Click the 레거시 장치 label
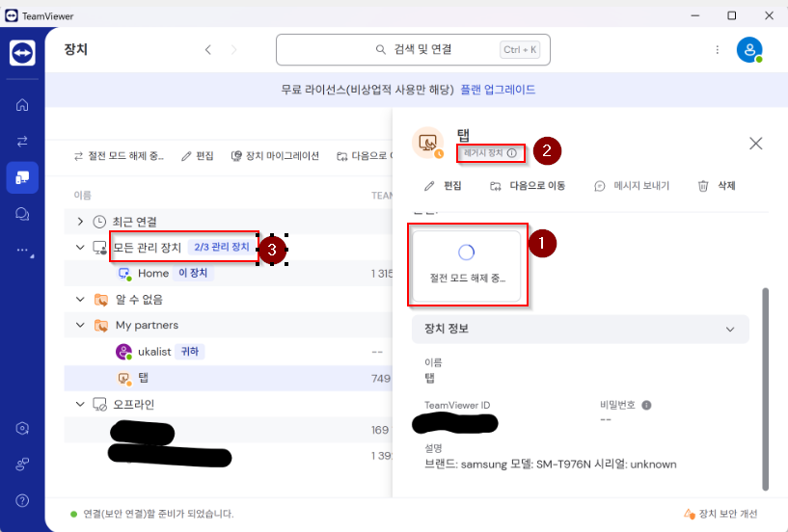 (483, 153)
